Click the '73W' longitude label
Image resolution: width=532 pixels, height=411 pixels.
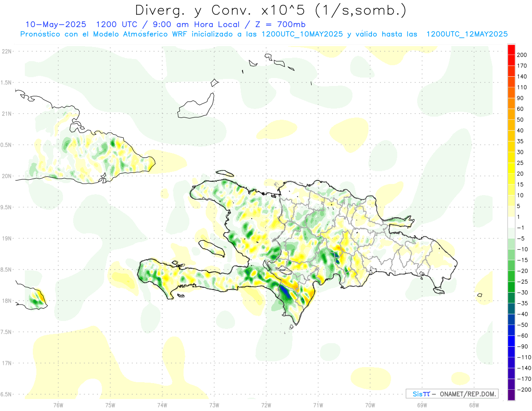(214, 405)
